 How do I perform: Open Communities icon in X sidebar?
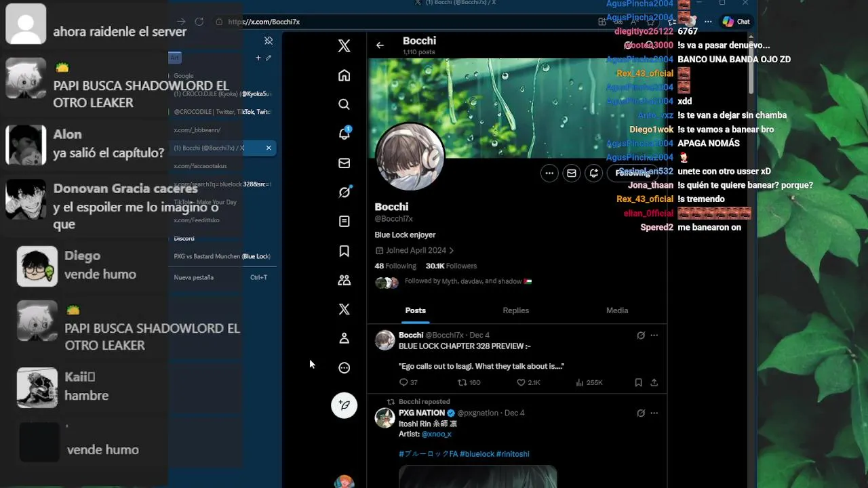[344, 280]
